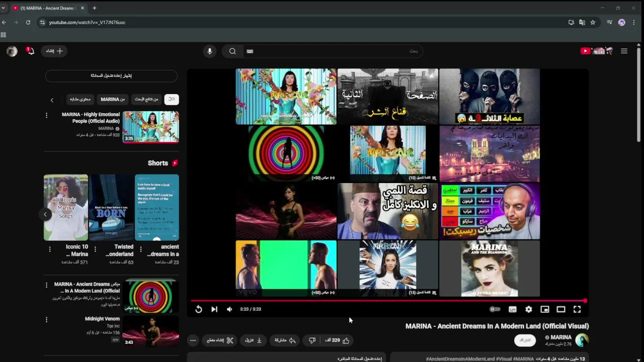Click the YouTube logo
This screenshot has height=362, width=644.
tap(597, 51)
